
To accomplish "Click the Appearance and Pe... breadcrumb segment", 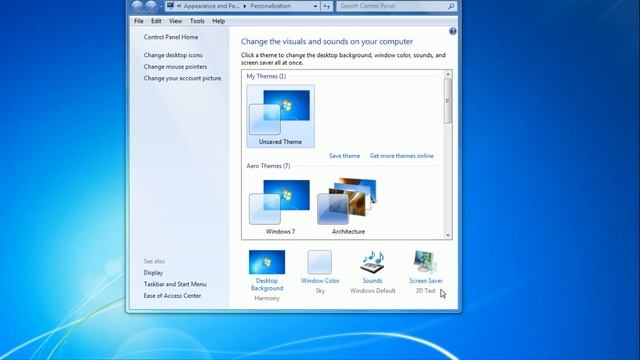I will tap(211, 6).
